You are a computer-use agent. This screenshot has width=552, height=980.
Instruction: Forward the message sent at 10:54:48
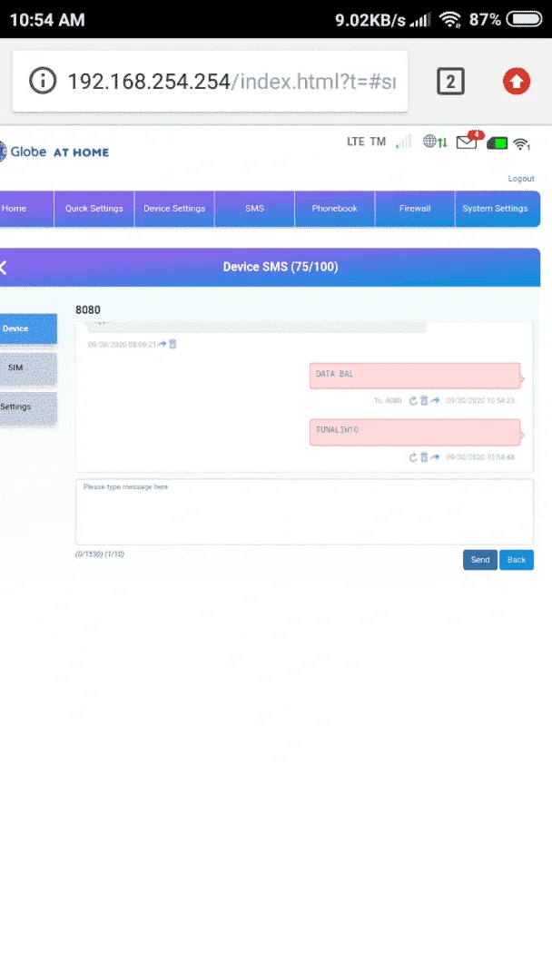[x=435, y=457]
